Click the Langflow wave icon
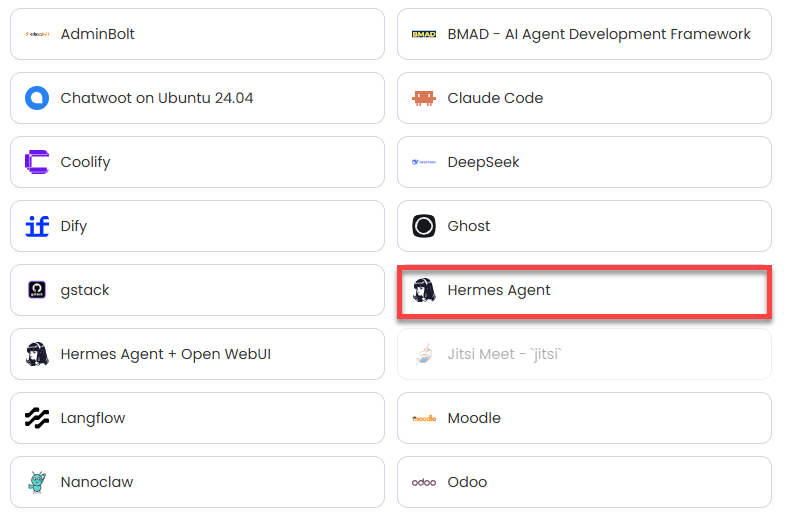 point(37,418)
